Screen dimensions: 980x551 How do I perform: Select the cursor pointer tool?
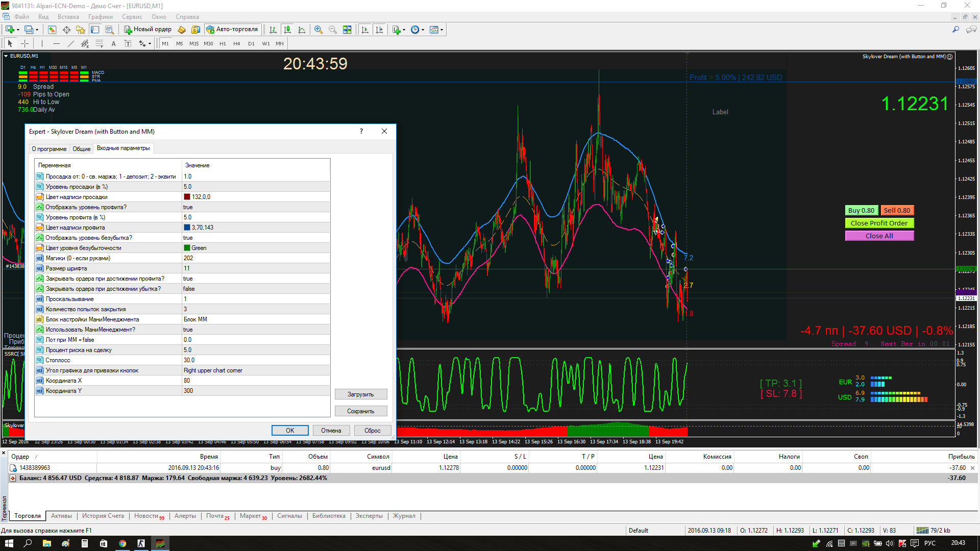click(x=10, y=43)
